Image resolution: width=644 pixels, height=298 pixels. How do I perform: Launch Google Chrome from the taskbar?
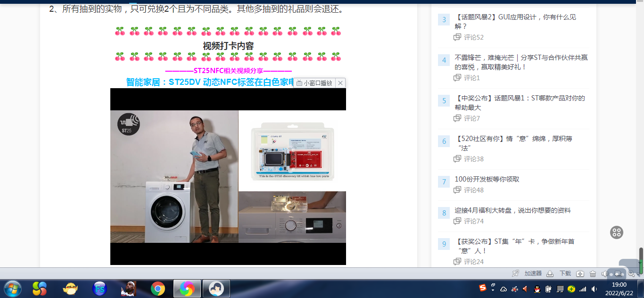(158, 288)
